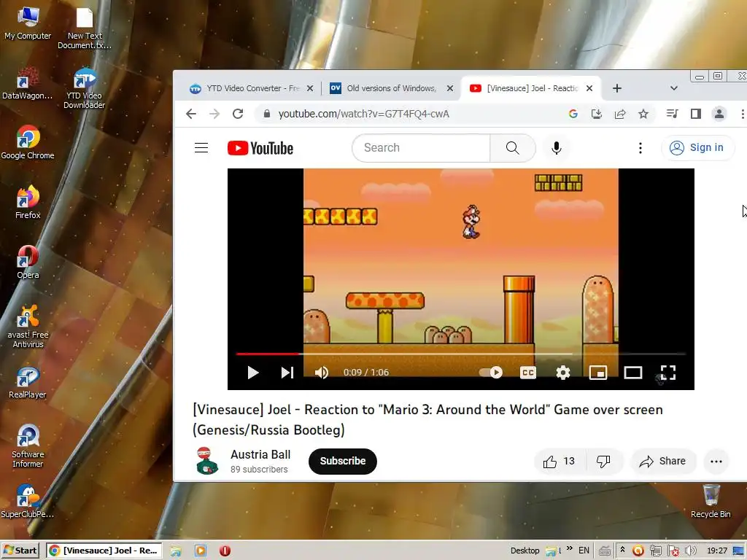Click Share button below video
The height and width of the screenshot is (560, 747).
pyautogui.click(x=663, y=461)
